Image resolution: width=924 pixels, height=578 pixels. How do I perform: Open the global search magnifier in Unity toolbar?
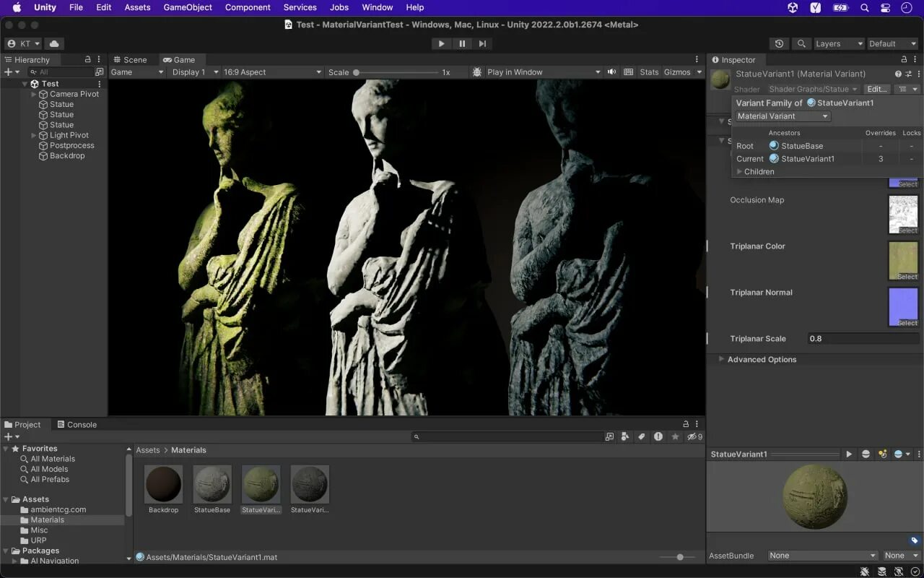801,43
